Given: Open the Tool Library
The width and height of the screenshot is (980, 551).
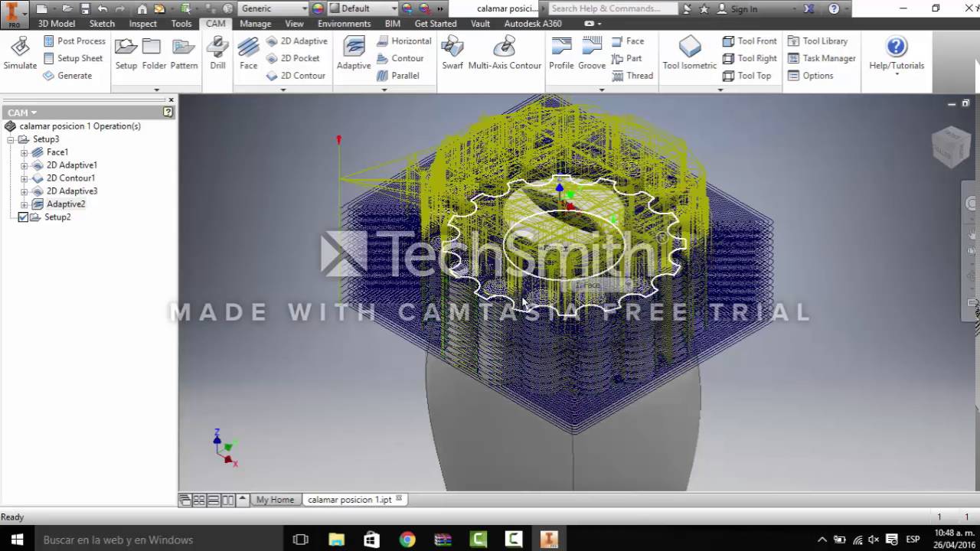Looking at the screenshot, I should point(818,41).
